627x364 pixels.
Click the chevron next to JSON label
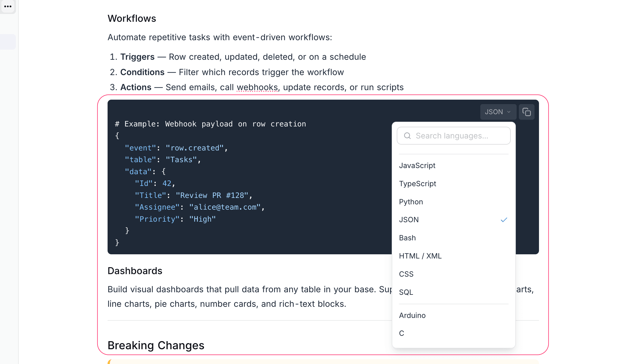[x=509, y=112]
